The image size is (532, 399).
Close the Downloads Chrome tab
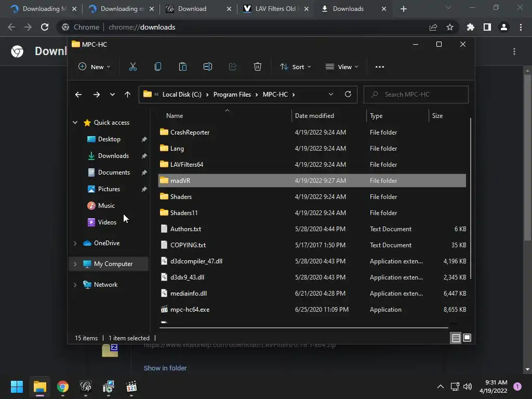click(384, 9)
